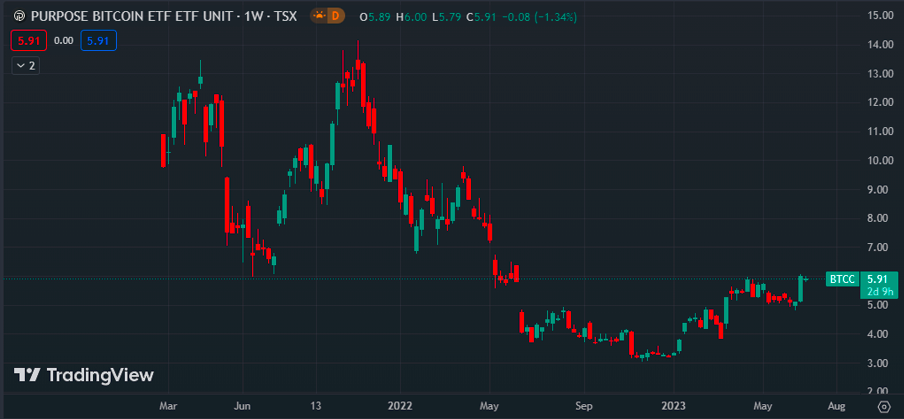
Task: Click the 3.00 price axis label
Action: (875, 363)
